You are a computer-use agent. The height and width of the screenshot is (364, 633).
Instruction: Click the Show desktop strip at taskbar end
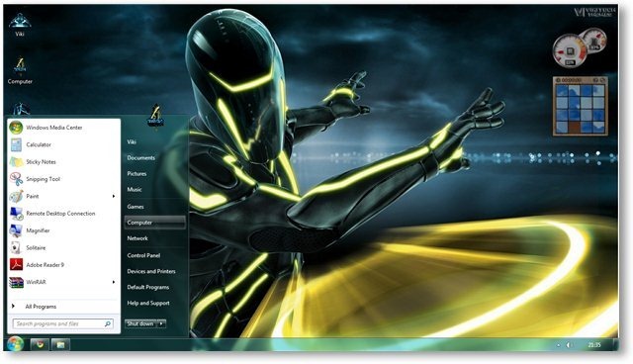[x=615, y=344]
